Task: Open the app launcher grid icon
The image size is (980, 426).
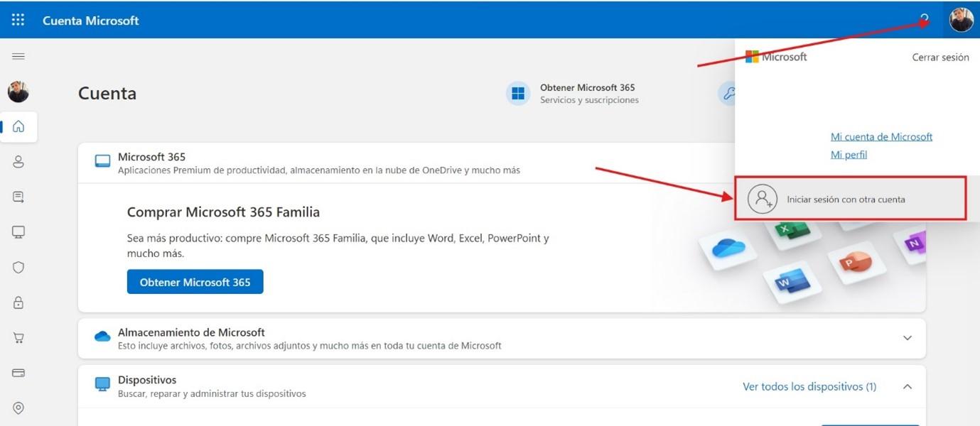Action: (x=17, y=18)
